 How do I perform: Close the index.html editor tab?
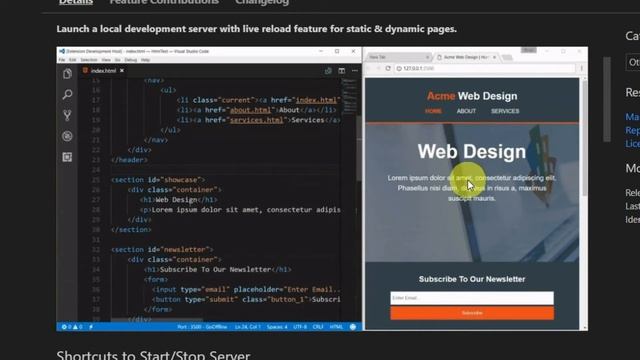[122, 71]
